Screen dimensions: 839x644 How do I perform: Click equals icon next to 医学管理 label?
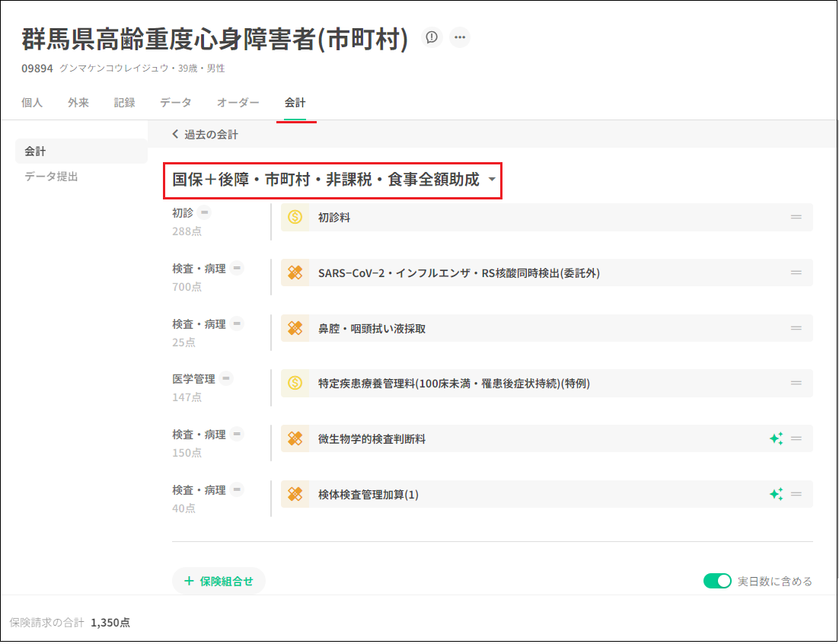227,378
